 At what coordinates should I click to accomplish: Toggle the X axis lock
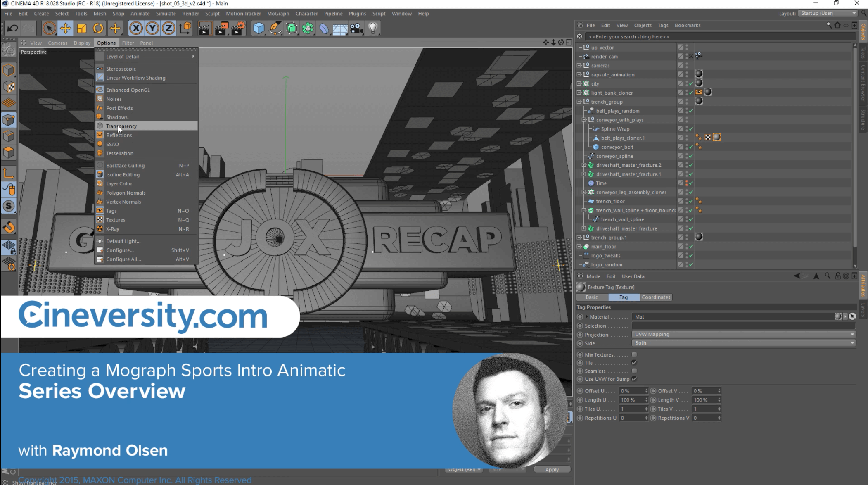click(136, 29)
